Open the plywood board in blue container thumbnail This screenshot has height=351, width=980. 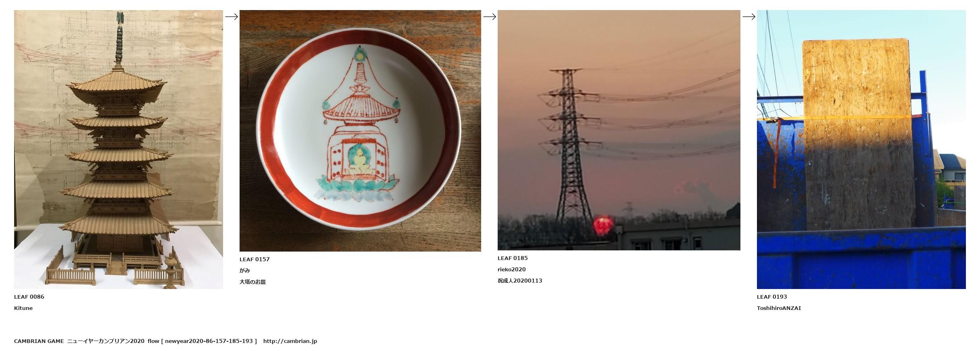(x=861, y=149)
